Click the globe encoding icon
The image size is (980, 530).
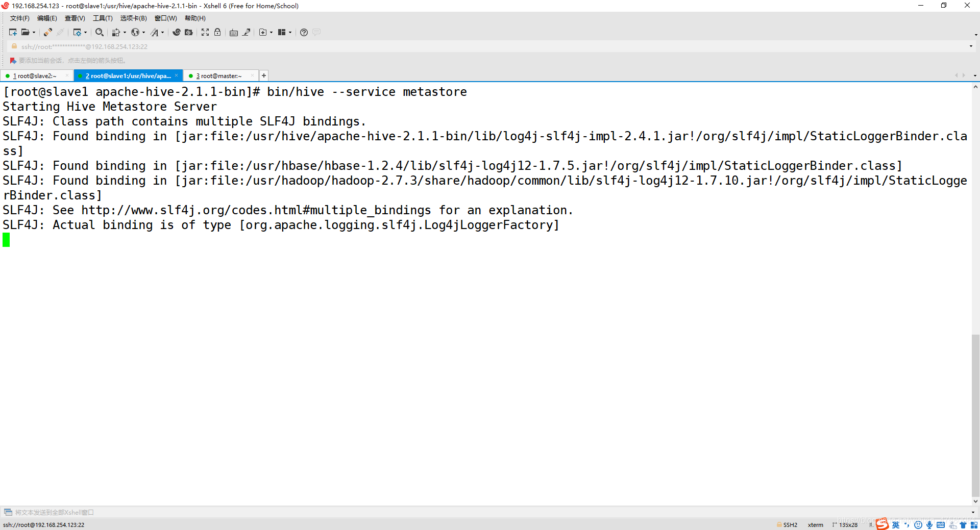tap(135, 32)
